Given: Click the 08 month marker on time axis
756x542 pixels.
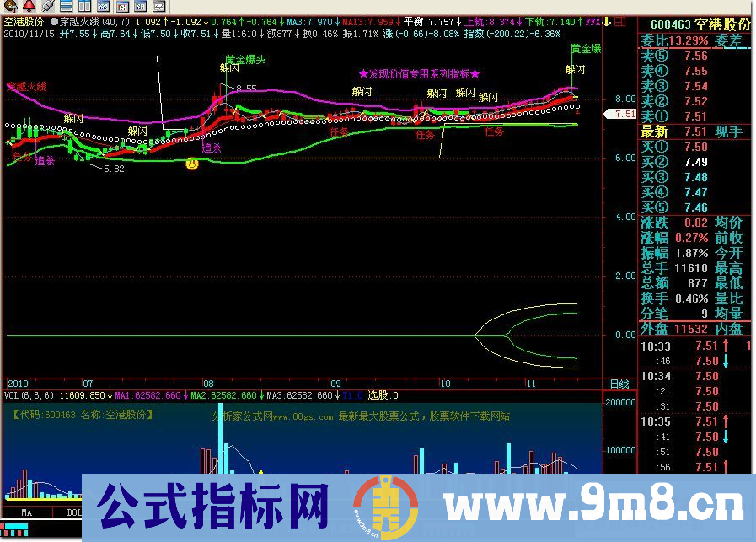Looking at the screenshot, I should click(208, 384).
